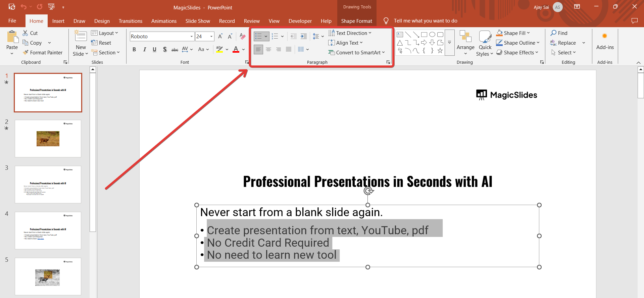
Task: Click the Clear All Formatting icon
Action: [243, 36]
